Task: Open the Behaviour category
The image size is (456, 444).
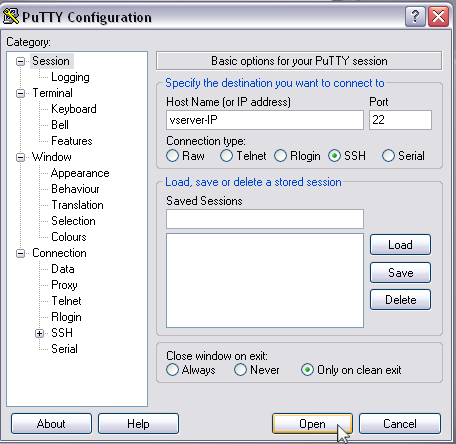Action: coord(75,189)
